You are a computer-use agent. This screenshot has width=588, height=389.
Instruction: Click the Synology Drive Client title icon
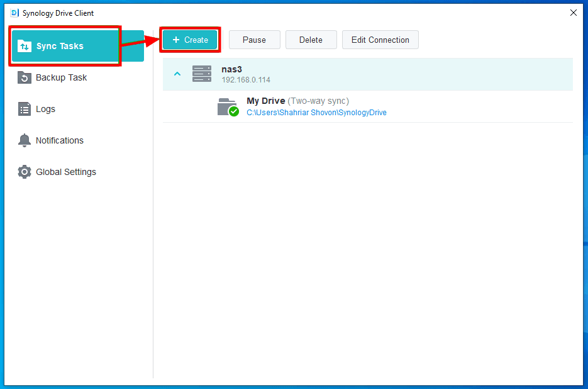(14, 13)
